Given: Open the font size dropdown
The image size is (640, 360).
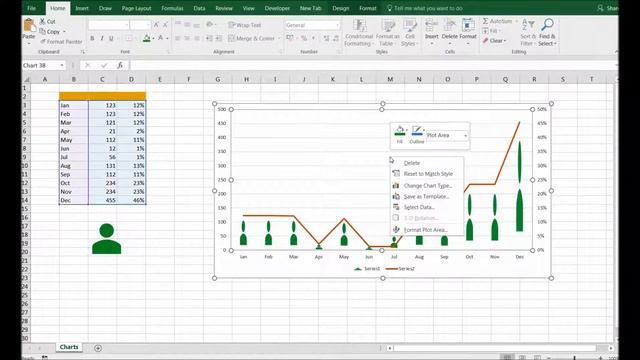Looking at the screenshot, I should 148,25.
